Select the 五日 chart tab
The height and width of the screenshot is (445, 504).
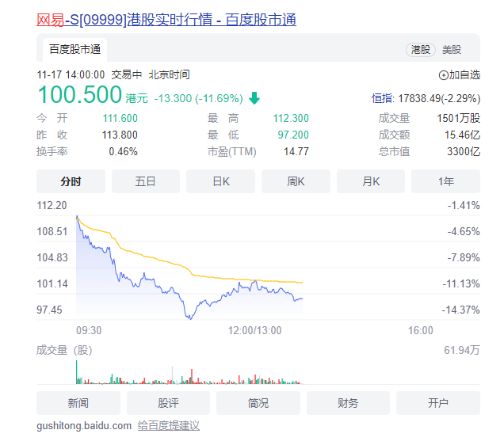146,181
